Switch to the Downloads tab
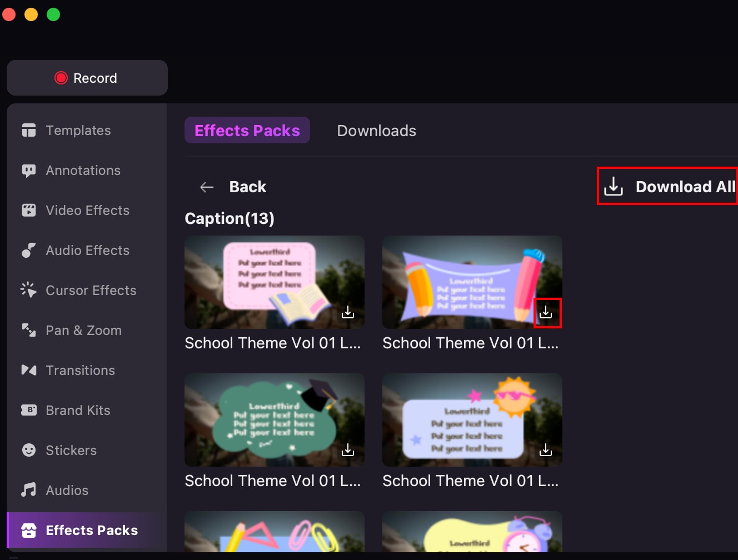This screenshot has width=738, height=560. coord(376,131)
